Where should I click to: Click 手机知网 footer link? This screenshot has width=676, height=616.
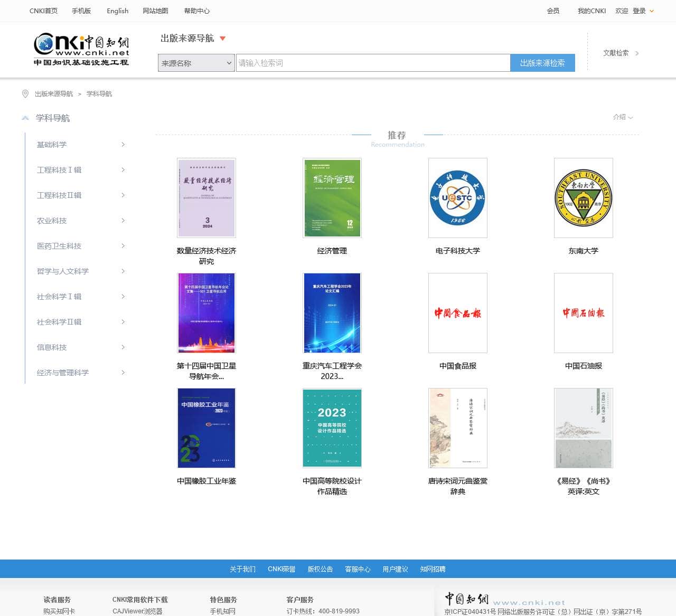coord(223,611)
